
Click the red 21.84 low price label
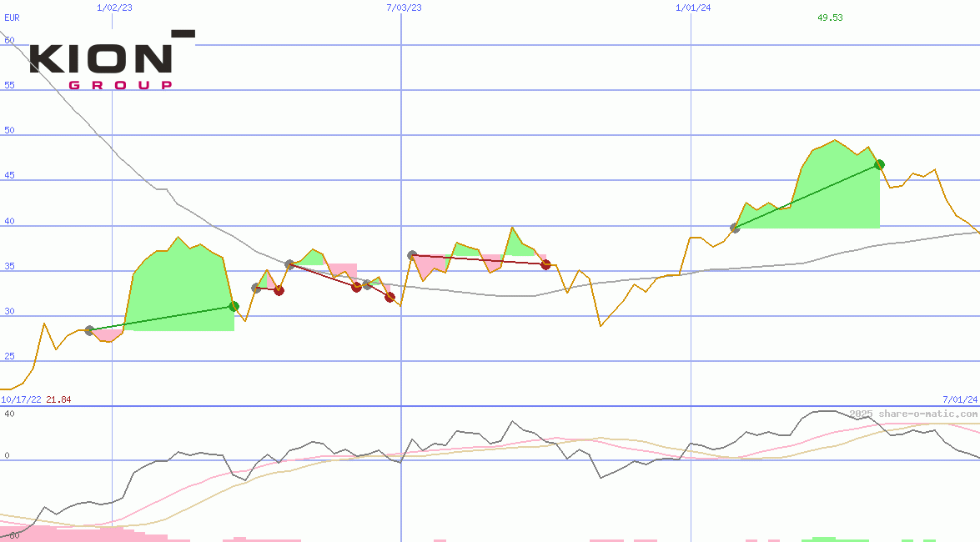coord(58,399)
